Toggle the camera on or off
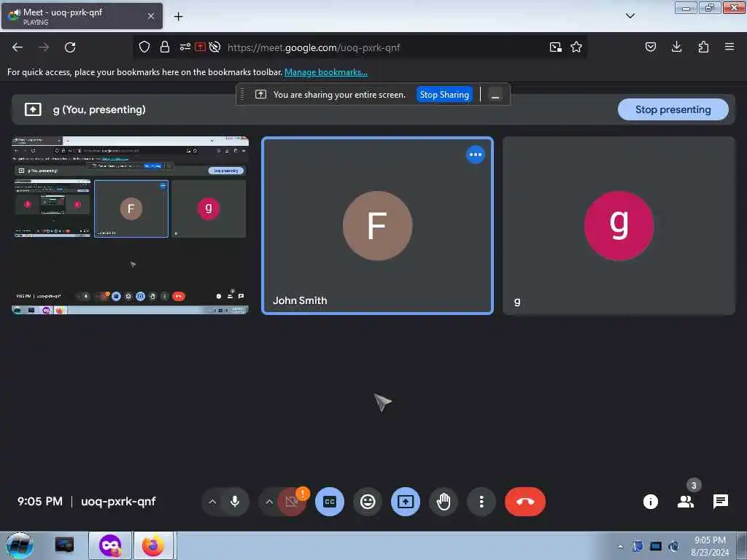This screenshot has height=560, width=747. click(292, 502)
